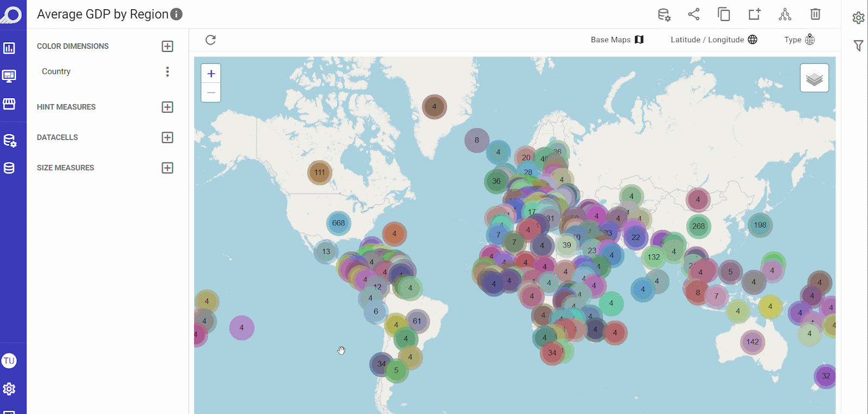Open the Latitude / Longitude settings
Viewport: 868px width, 414px height.
point(714,40)
